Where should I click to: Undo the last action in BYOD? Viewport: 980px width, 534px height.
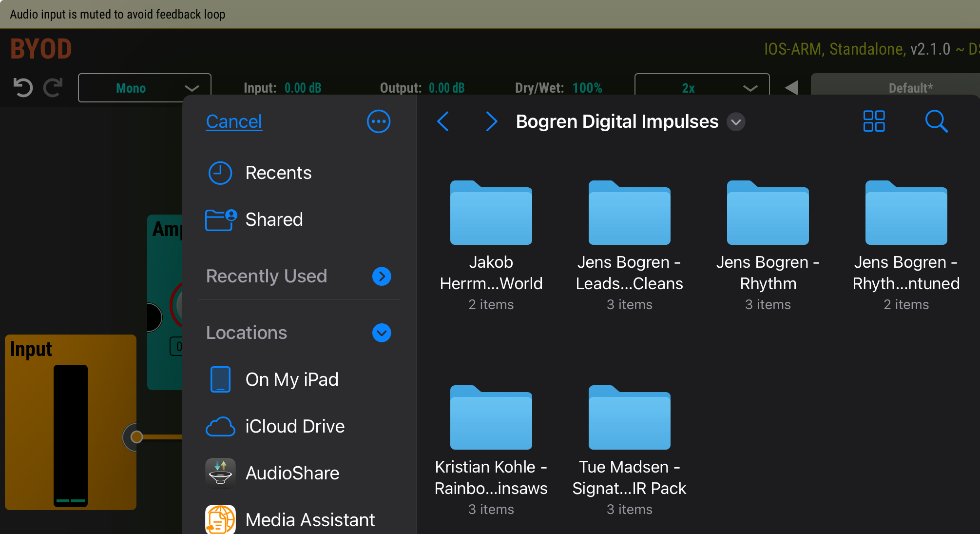[x=23, y=88]
